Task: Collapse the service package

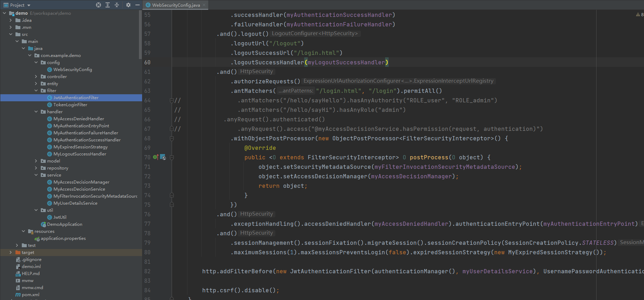Action: coord(36,175)
